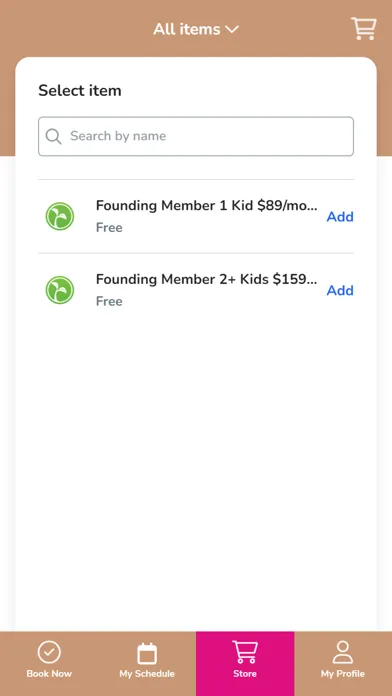Open the My Schedule calendar icon
Image resolution: width=392 pixels, height=696 pixels.
(147, 653)
